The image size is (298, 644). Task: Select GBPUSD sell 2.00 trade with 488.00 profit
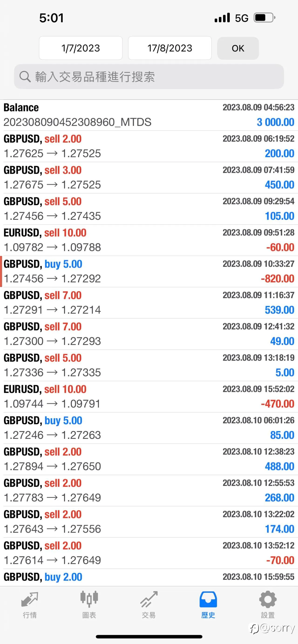click(149, 459)
